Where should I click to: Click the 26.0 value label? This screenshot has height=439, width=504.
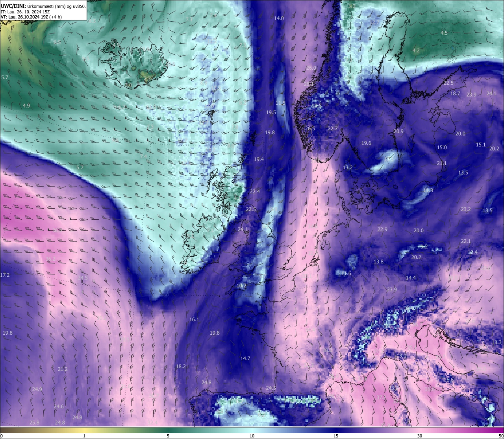(x=311, y=68)
